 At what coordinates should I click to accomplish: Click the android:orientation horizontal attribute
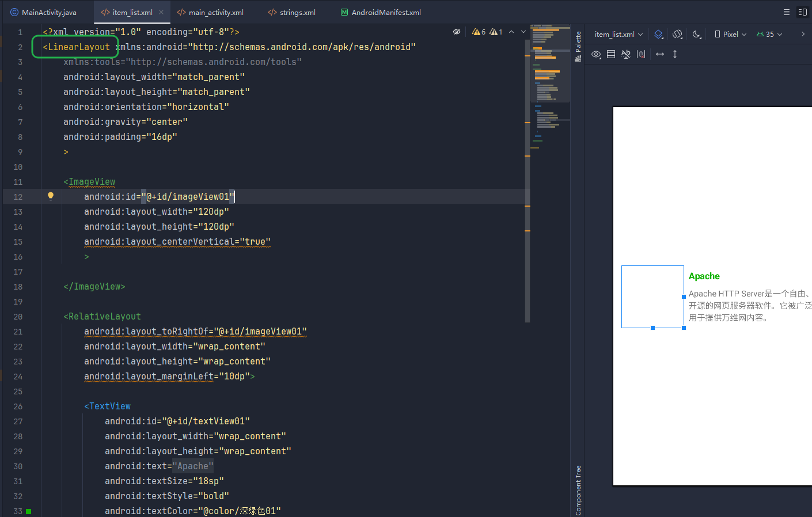point(146,107)
